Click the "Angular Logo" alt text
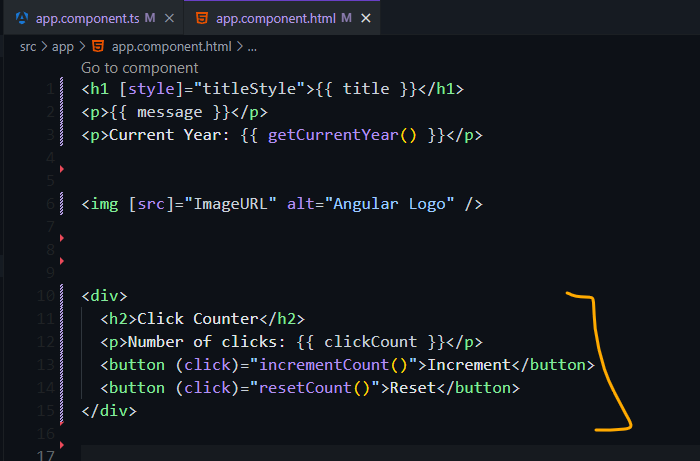The height and width of the screenshot is (461, 700). pyautogui.click(x=389, y=204)
